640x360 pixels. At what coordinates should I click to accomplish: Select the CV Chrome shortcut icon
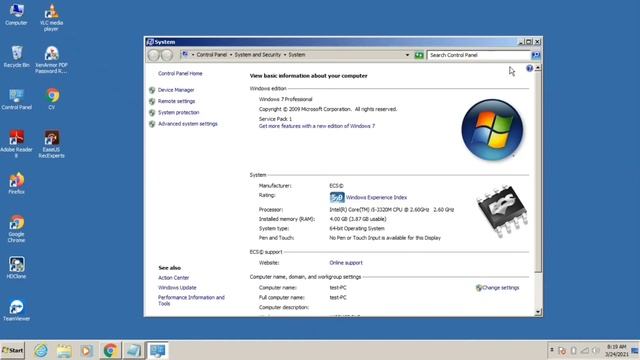pos(52,99)
